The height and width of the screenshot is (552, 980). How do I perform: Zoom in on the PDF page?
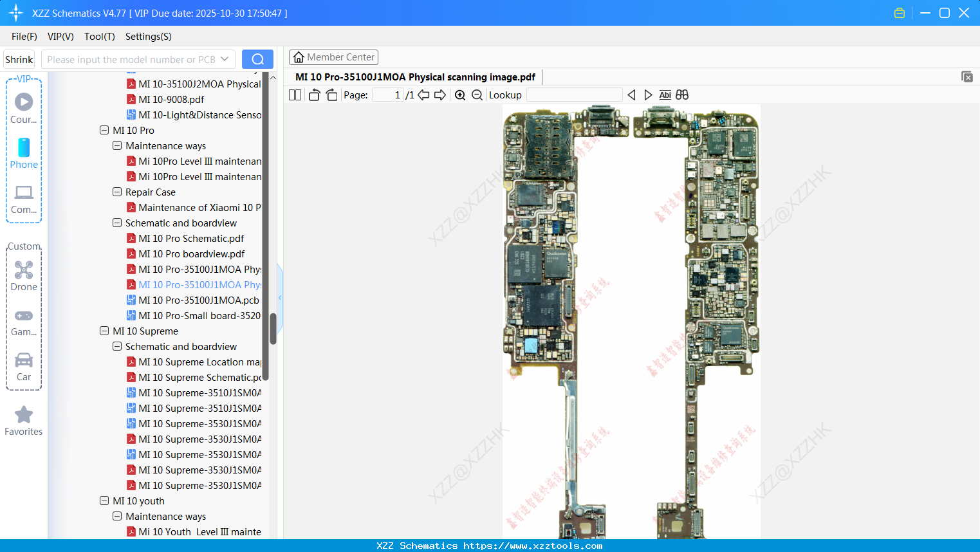point(460,95)
